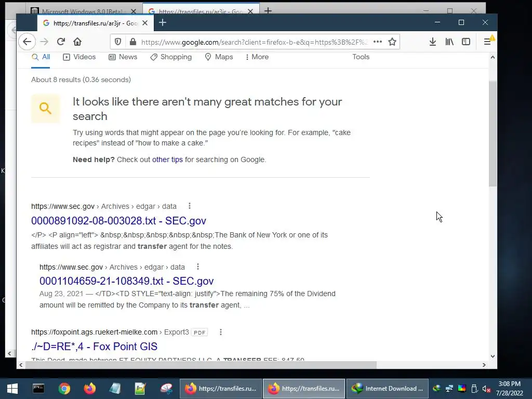Switch to second transfiles.ru Firefox window
The height and width of the screenshot is (399, 532).
303,389
